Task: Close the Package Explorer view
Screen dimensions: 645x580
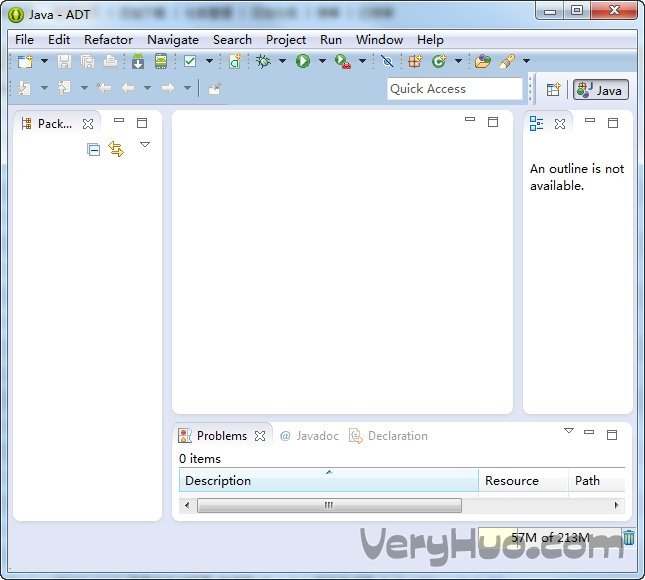Action: coord(88,124)
